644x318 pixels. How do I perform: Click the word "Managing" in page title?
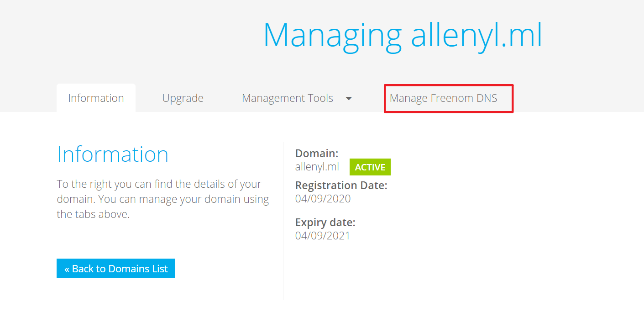point(332,35)
